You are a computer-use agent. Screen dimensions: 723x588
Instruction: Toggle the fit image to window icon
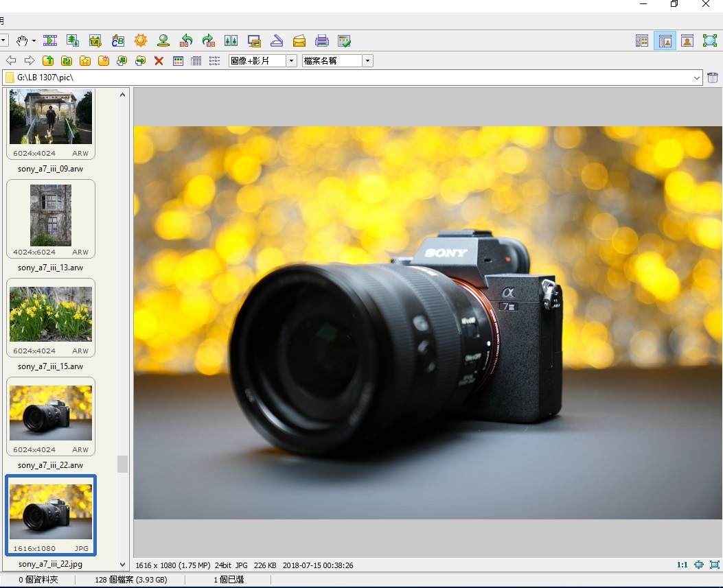tap(699, 565)
